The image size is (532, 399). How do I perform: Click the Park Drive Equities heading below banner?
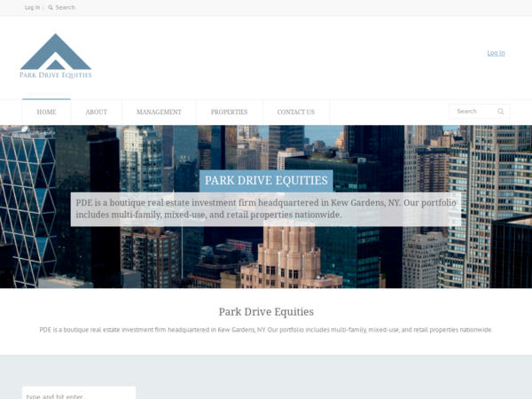[266, 311]
